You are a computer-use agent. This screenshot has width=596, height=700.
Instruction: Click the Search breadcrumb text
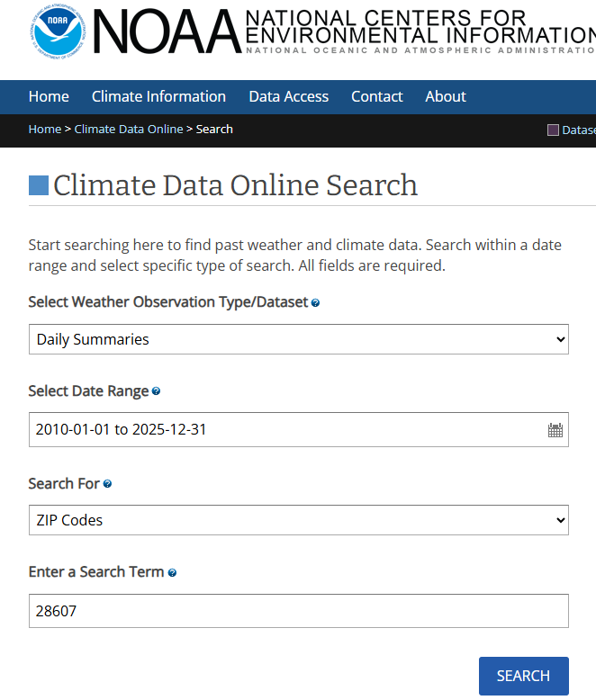coord(214,129)
